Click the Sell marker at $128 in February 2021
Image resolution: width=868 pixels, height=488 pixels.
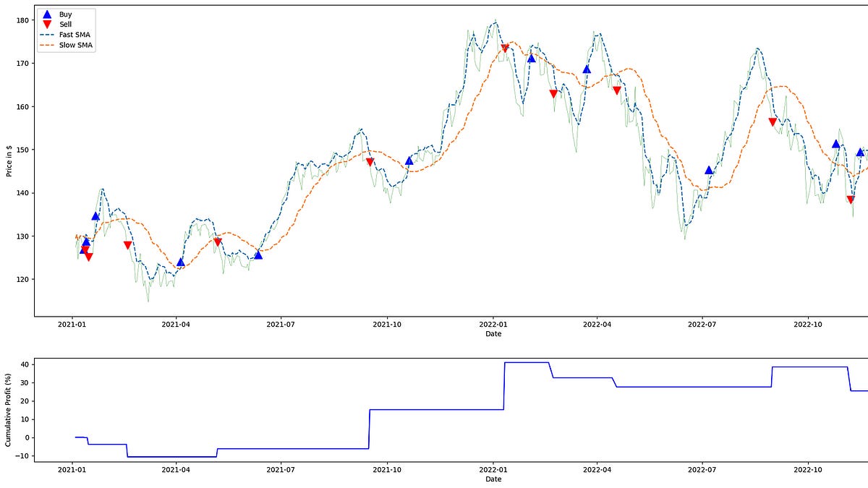tap(128, 245)
